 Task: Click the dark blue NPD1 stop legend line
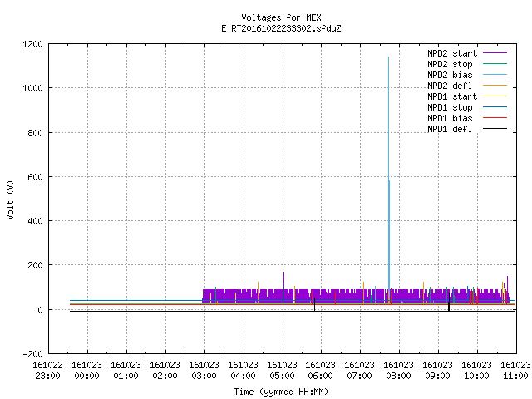tap(495, 107)
